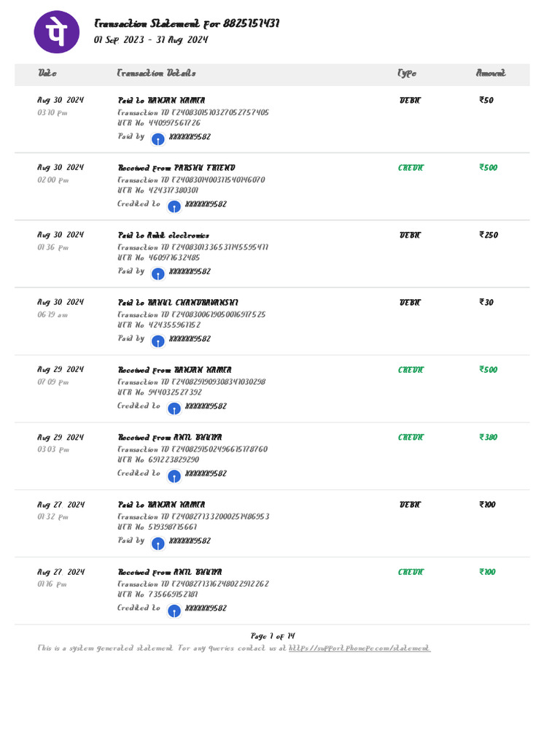
Task: Click bank icon in Aug 27 01:32 pm row
Action: 157,543
